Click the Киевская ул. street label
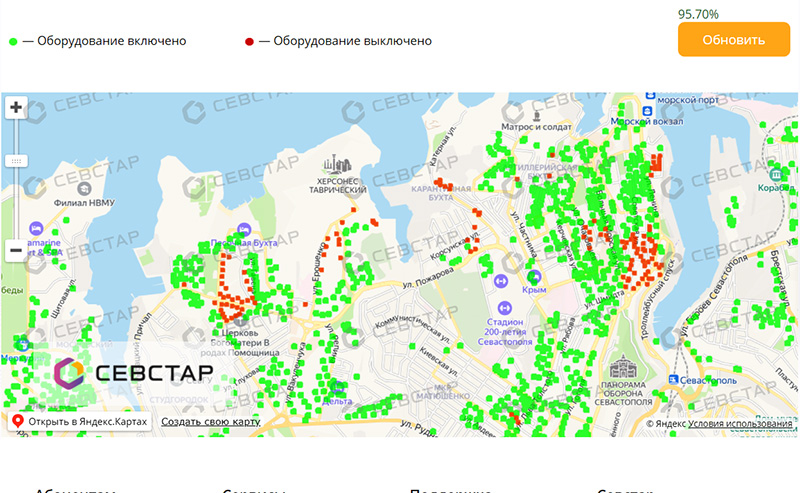The width and height of the screenshot is (800, 493). (x=441, y=362)
